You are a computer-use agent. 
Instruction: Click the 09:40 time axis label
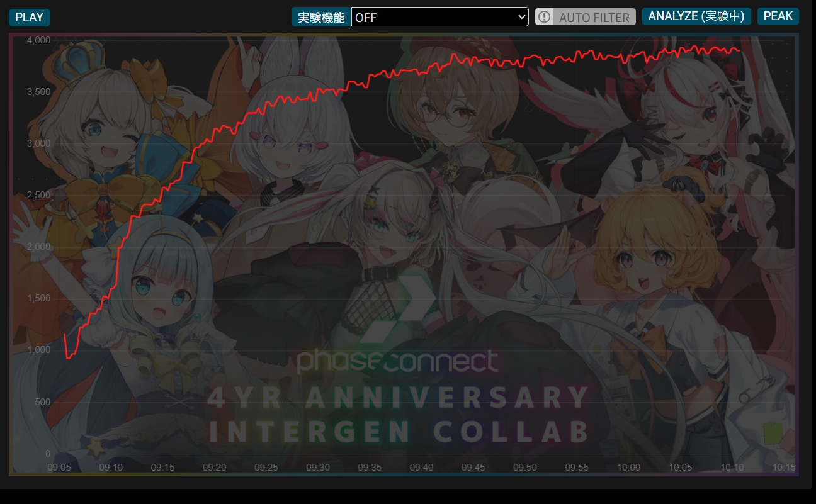(421, 468)
